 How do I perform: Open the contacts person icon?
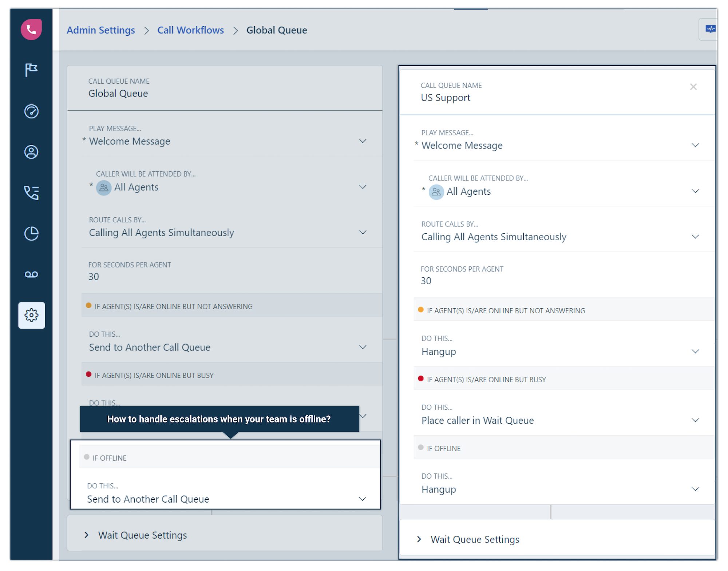pyautogui.click(x=31, y=152)
